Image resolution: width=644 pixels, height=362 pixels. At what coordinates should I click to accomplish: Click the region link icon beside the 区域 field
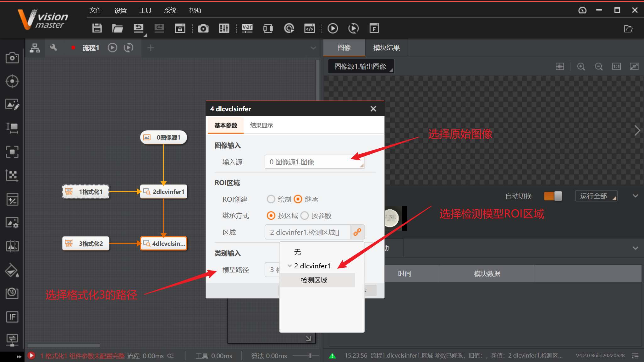(357, 232)
